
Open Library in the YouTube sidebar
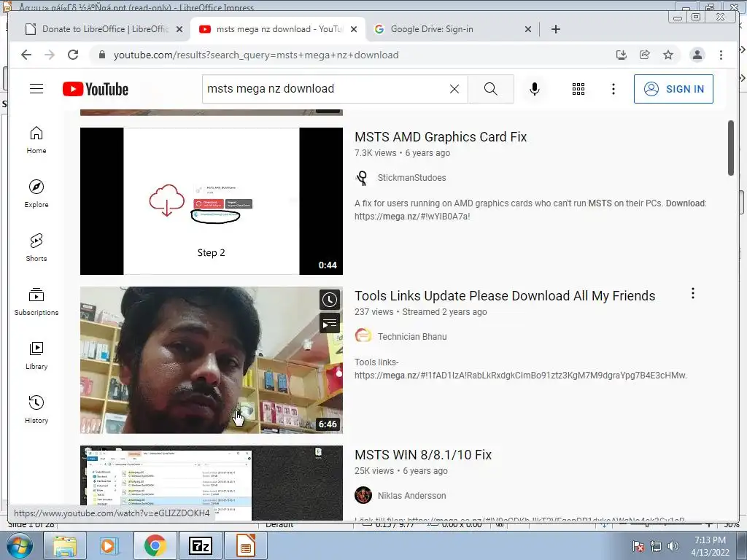[36, 356]
